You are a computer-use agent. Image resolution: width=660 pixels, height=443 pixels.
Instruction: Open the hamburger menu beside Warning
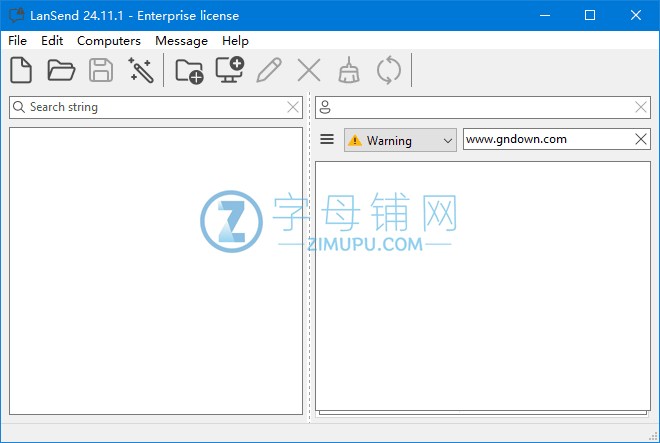pos(327,139)
